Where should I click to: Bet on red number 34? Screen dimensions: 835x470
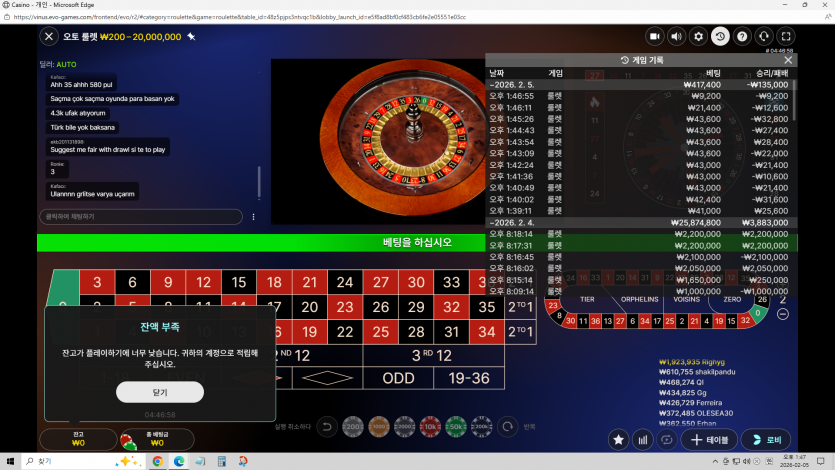pyautogui.click(x=487, y=332)
